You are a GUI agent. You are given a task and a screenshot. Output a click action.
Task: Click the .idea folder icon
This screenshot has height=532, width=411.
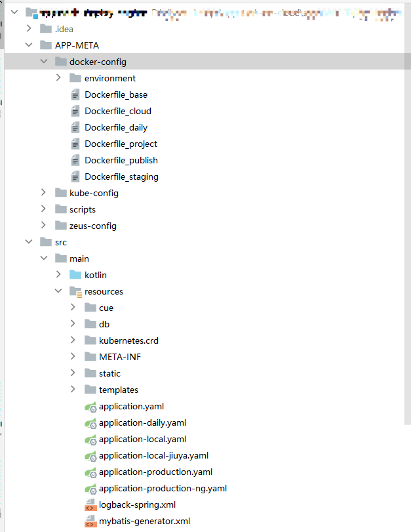tap(46, 29)
